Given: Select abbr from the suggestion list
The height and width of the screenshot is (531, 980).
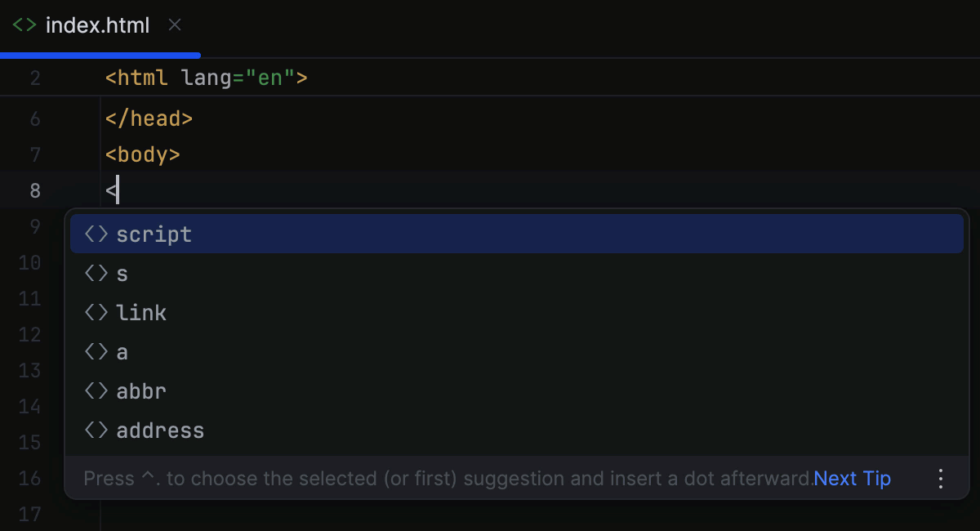Looking at the screenshot, I should click(140, 390).
